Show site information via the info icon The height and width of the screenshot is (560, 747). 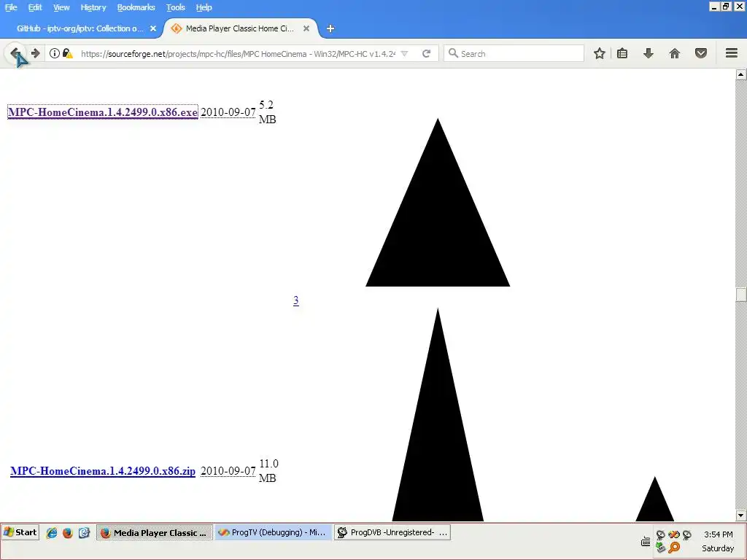pyautogui.click(x=55, y=53)
